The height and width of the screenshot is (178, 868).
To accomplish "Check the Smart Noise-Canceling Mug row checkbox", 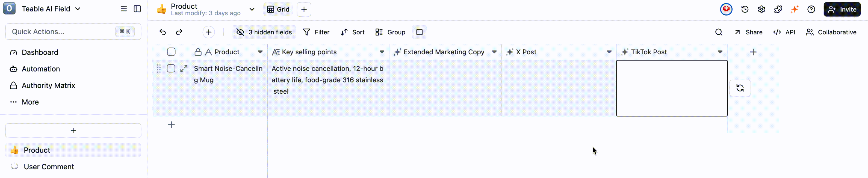I will click(x=171, y=69).
